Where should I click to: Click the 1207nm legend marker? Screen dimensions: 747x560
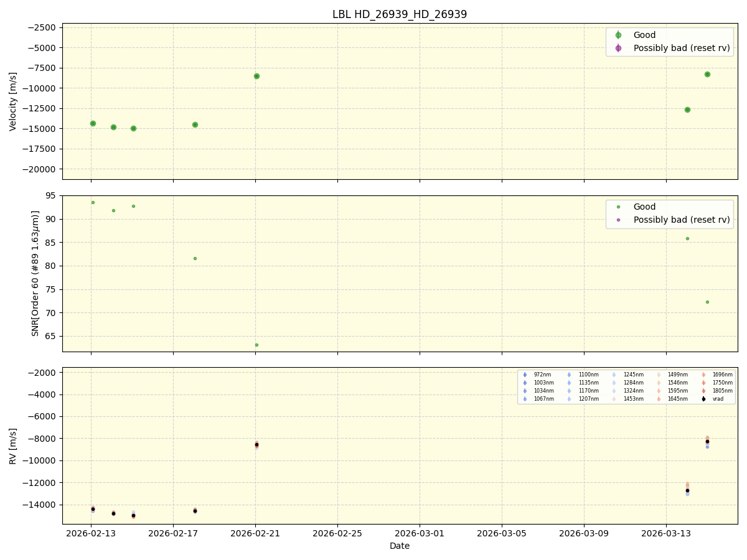(x=570, y=399)
